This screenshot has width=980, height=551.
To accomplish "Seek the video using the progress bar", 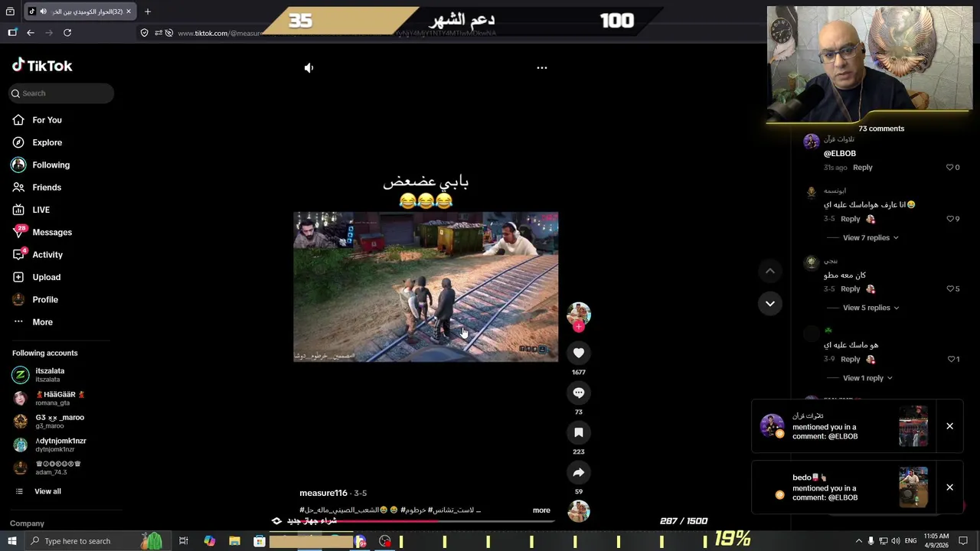I will (x=426, y=521).
